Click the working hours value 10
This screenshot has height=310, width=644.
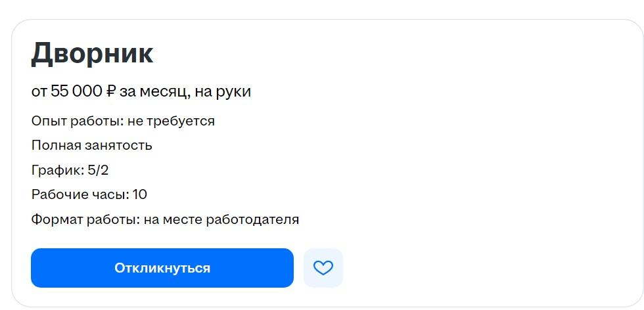click(x=139, y=194)
